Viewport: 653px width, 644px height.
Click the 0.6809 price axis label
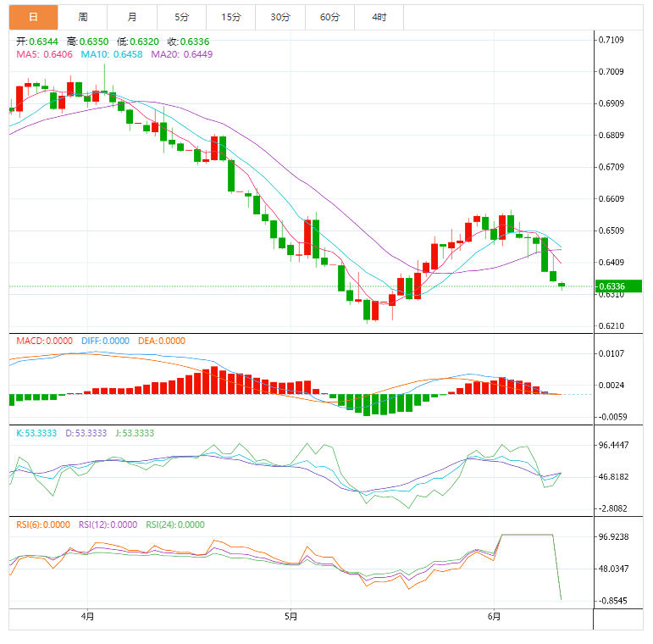(x=611, y=136)
